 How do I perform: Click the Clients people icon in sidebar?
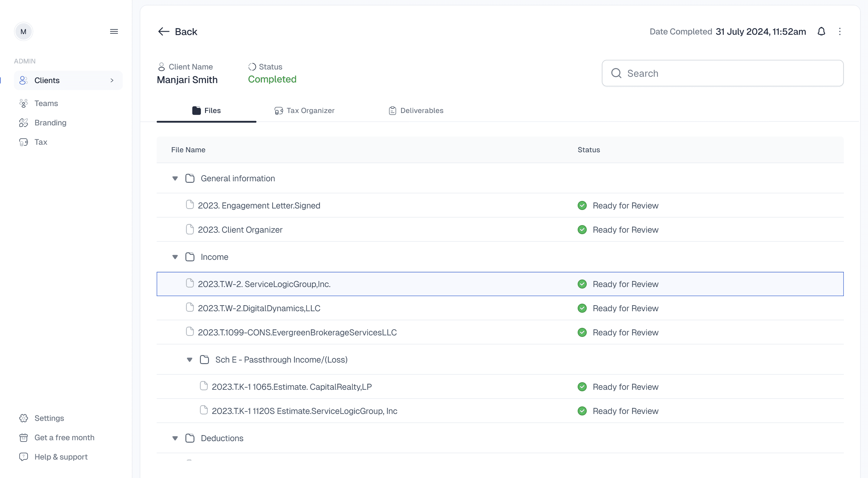click(23, 80)
